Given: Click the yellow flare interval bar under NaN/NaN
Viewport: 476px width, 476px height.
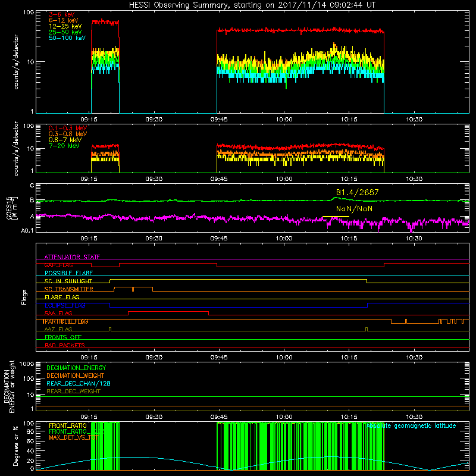Looking at the screenshot, I should [336, 217].
